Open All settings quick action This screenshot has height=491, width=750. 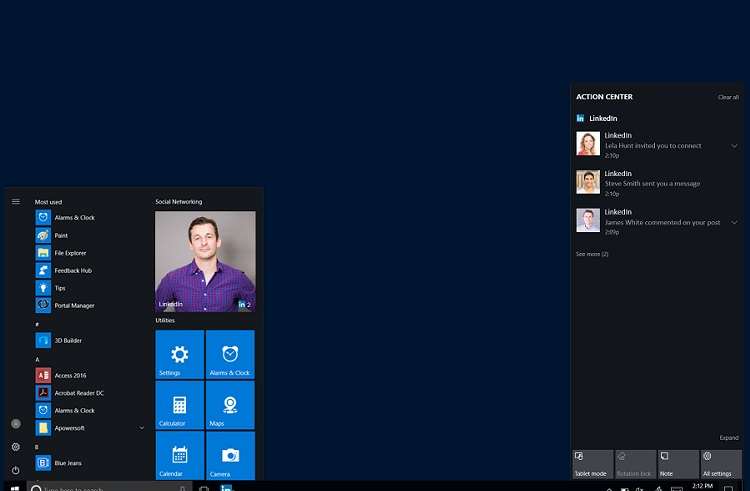[x=721, y=464]
